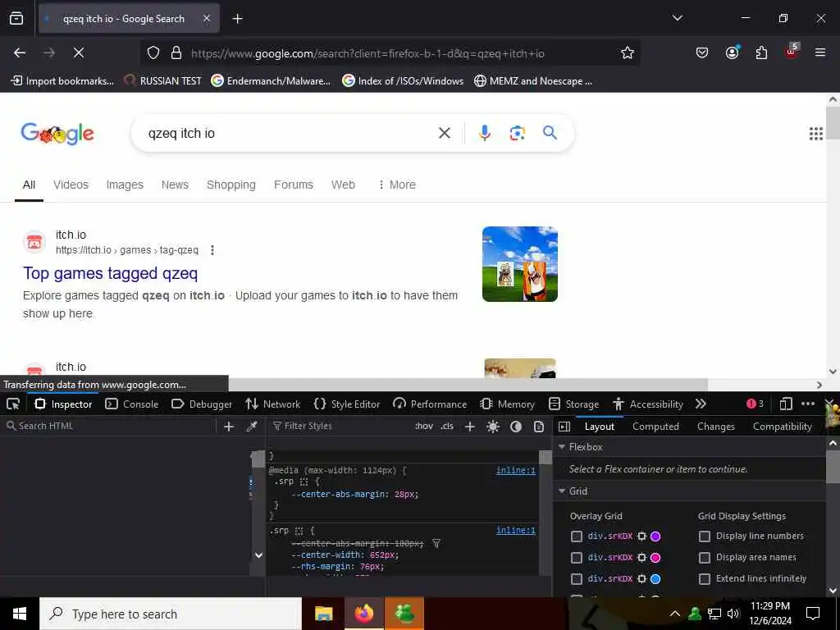Activate the element picker in devtools
Image resolution: width=840 pixels, height=630 pixels.
point(13,404)
